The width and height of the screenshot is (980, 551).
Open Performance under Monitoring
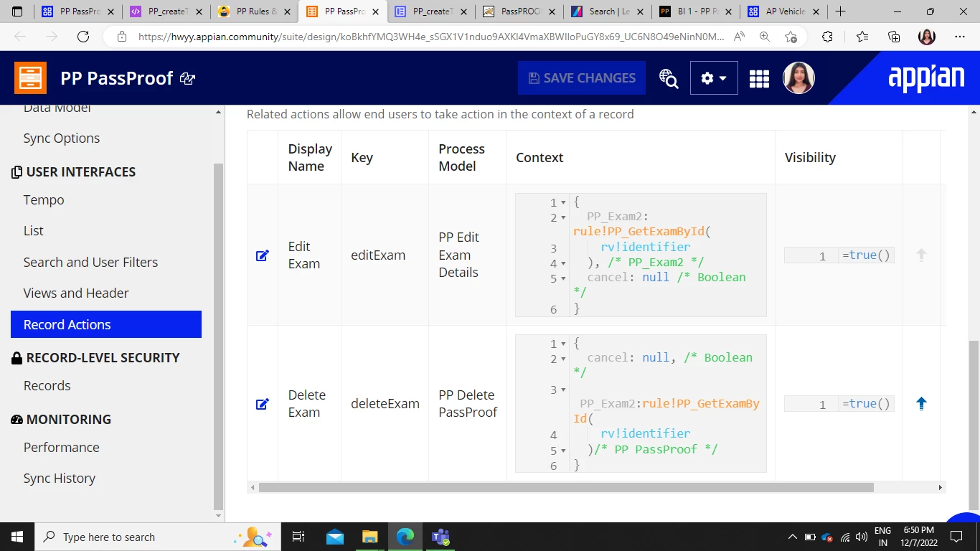[62, 448]
